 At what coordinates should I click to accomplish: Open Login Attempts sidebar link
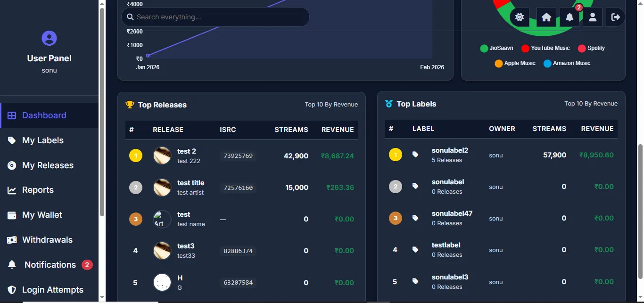pos(50,290)
